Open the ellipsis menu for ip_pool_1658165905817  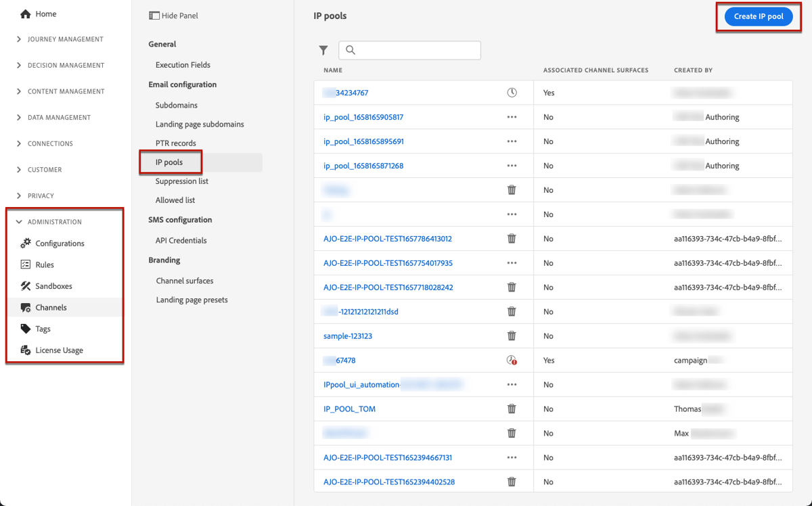(x=512, y=116)
